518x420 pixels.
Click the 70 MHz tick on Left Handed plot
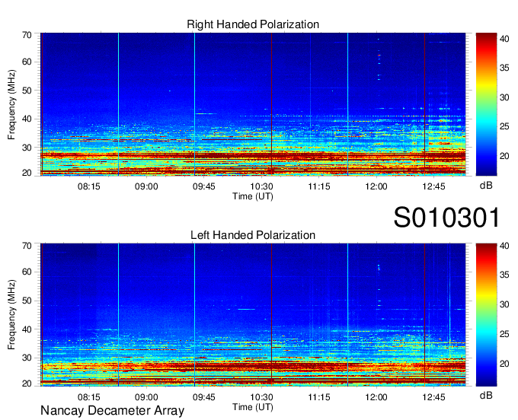pyautogui.click(x=27, y=246)
